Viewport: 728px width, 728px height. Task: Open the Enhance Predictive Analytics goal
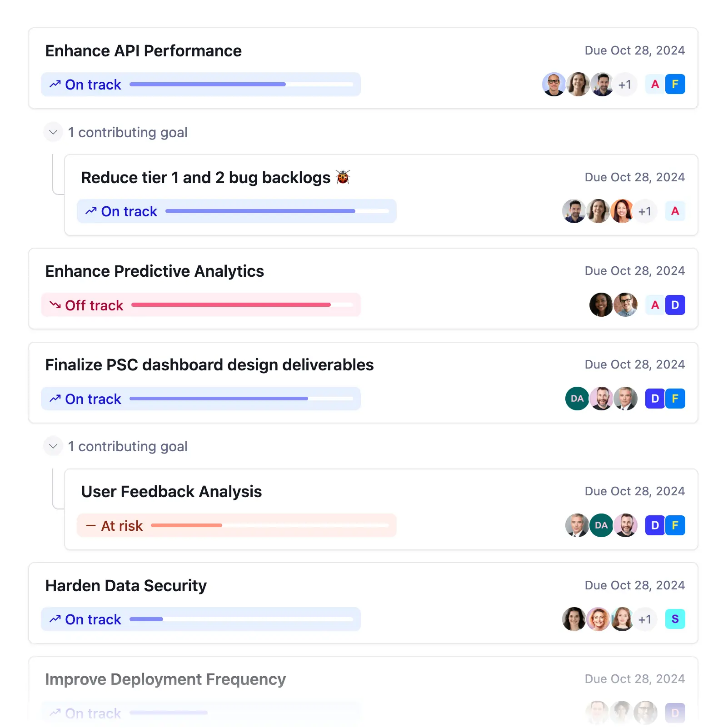click(155, 271)
